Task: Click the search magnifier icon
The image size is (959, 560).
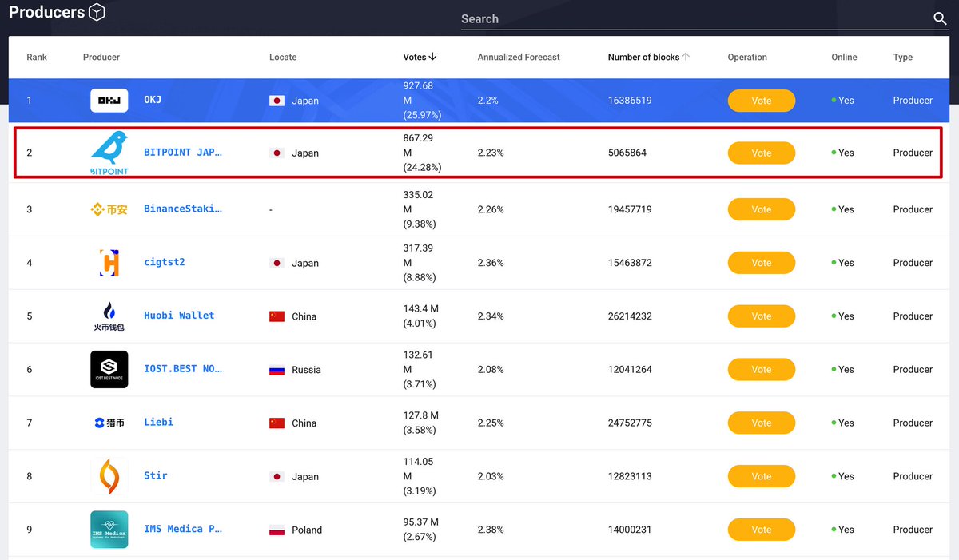Action: click(x=940, y=19)
